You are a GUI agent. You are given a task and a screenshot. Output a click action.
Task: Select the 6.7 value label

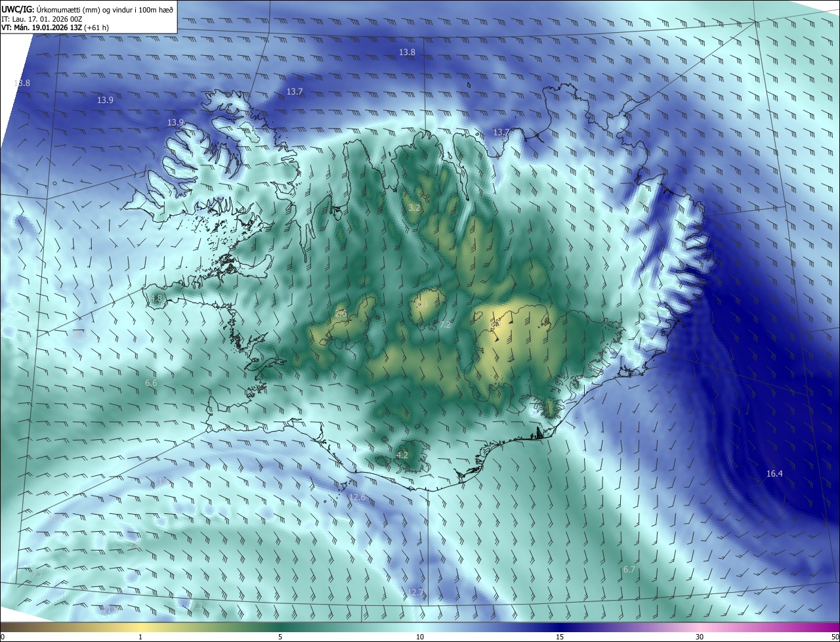(x=629, y=569)
